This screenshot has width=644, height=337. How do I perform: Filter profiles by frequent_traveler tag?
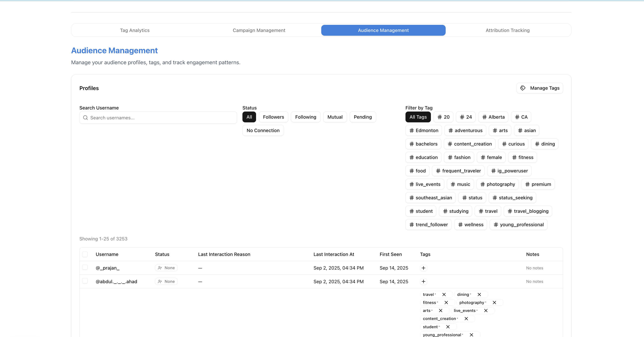(x=458, y=171)
